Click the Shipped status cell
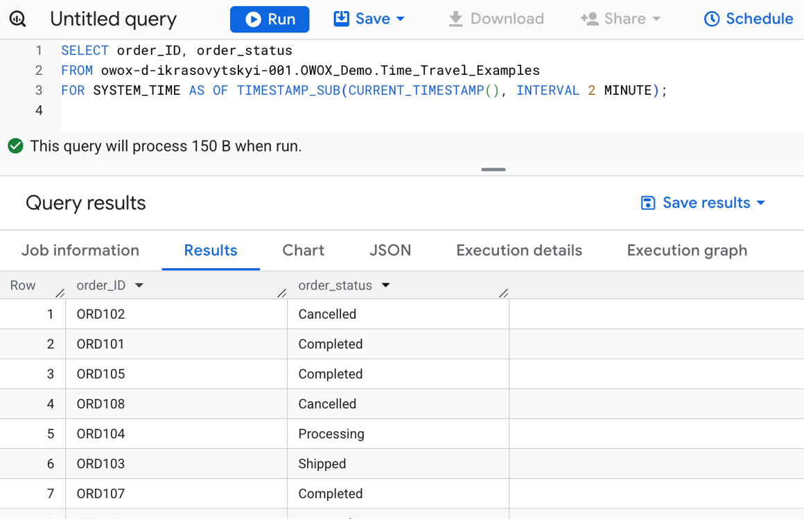 tap(399, 464)
